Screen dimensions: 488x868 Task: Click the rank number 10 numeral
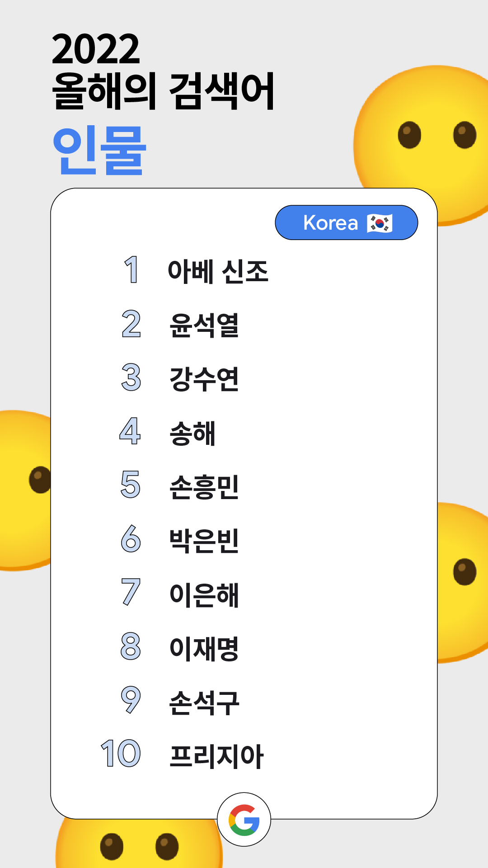tap(121, 754)
